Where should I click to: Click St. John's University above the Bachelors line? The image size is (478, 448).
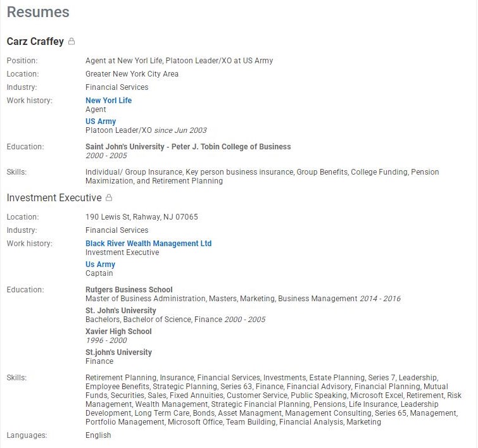point(120,311)
